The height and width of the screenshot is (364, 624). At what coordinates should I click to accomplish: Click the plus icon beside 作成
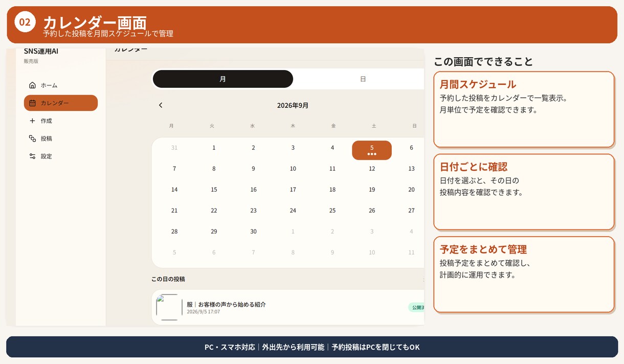point(32,121)
